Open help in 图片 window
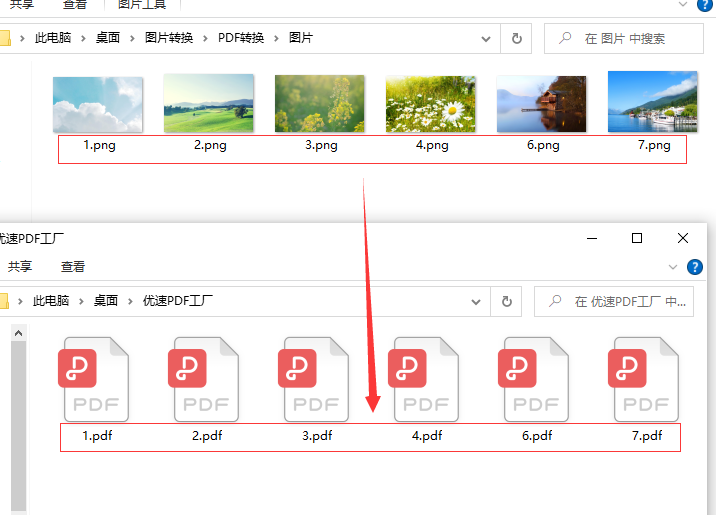This screenshot has height=515, width=716. (705, 5)
